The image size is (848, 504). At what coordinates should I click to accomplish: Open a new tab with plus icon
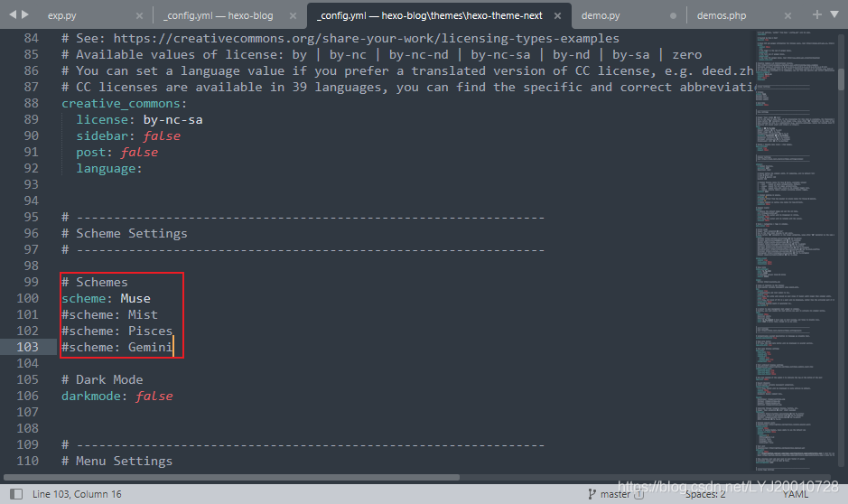817,14
